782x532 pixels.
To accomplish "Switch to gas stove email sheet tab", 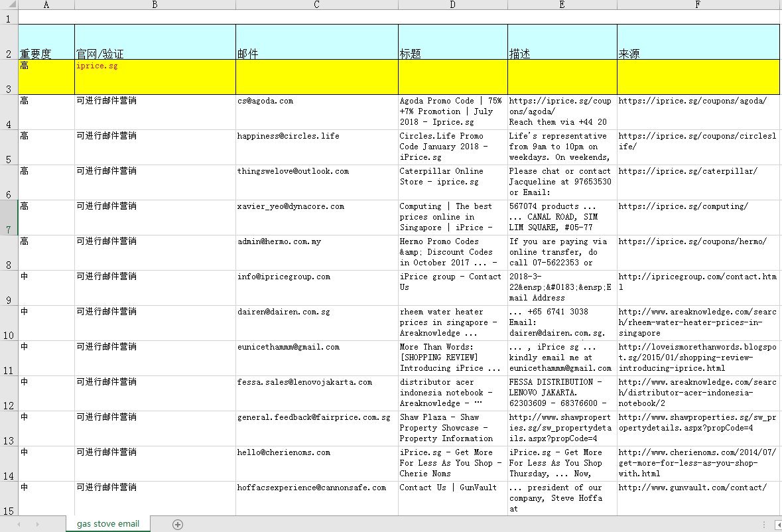I will (x=107, y=523).
